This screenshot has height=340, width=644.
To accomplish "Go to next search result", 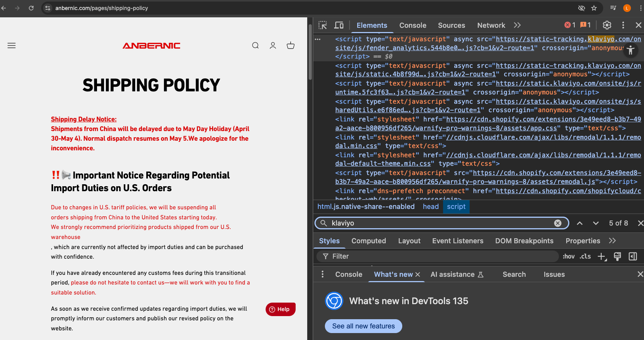I will click(x=596, y=223).
